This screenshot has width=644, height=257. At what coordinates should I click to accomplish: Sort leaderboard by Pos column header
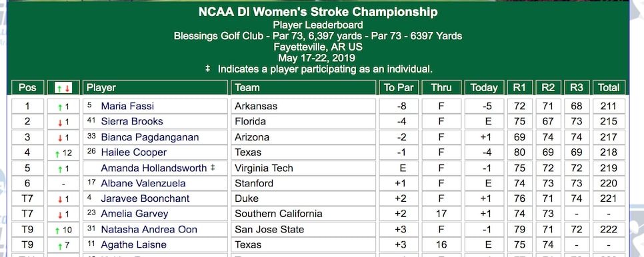[27, 88]
